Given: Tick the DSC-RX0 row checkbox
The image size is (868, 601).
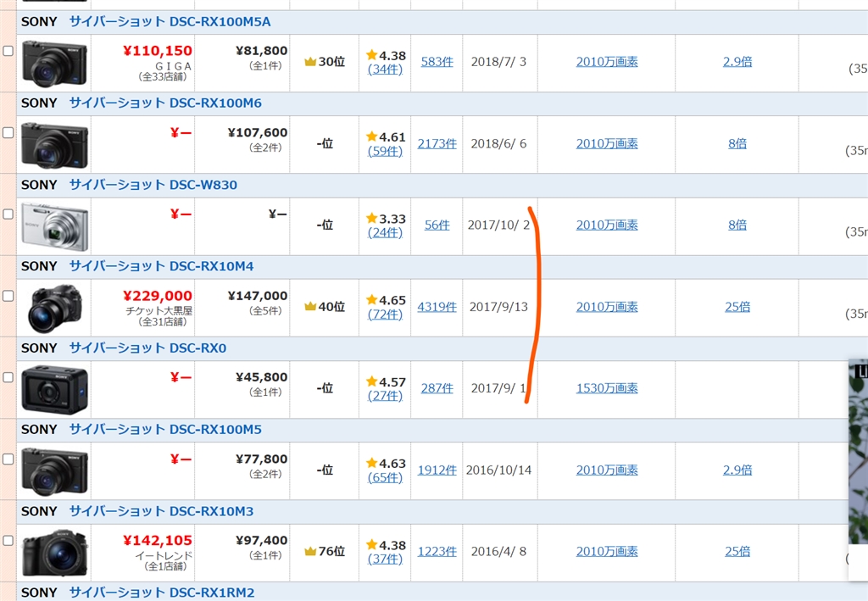Looking at the screenshot, I should [8, 377].
